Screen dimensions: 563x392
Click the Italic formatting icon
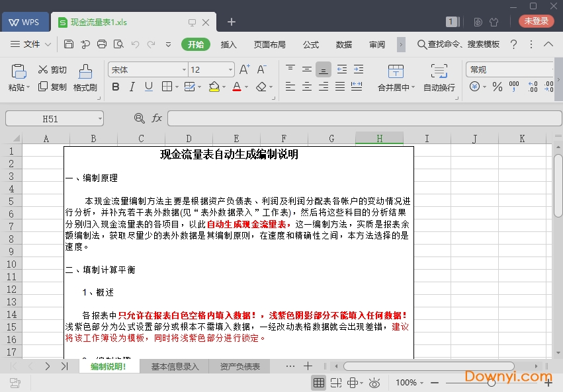click(x=131, y=87)
